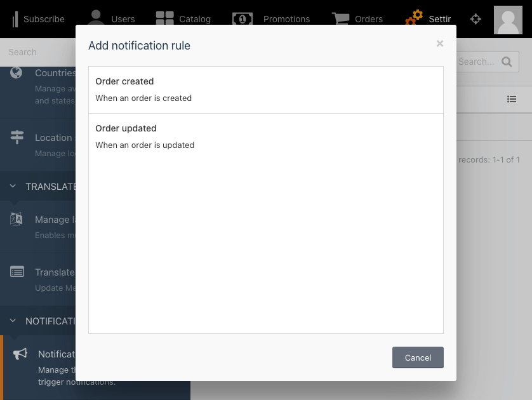Open the user avatar profile picture
This screenshot has width=532, height=400.
pyautogui.click(x=508, y=20)
